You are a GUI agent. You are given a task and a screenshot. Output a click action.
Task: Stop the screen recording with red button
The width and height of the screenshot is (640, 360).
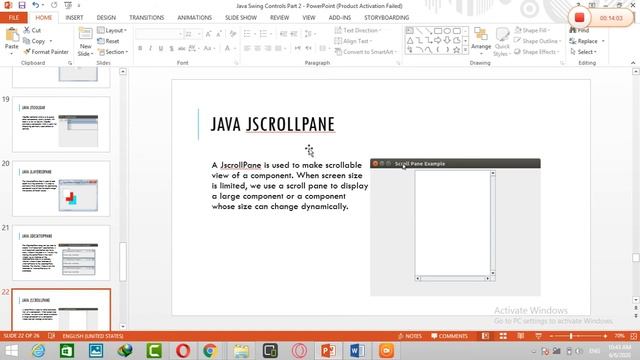[579, 18]
